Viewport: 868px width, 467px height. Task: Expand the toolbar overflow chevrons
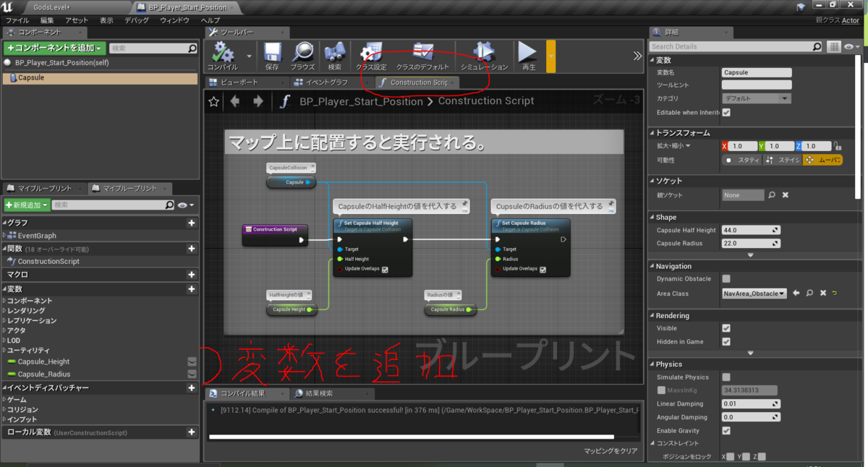637,56
